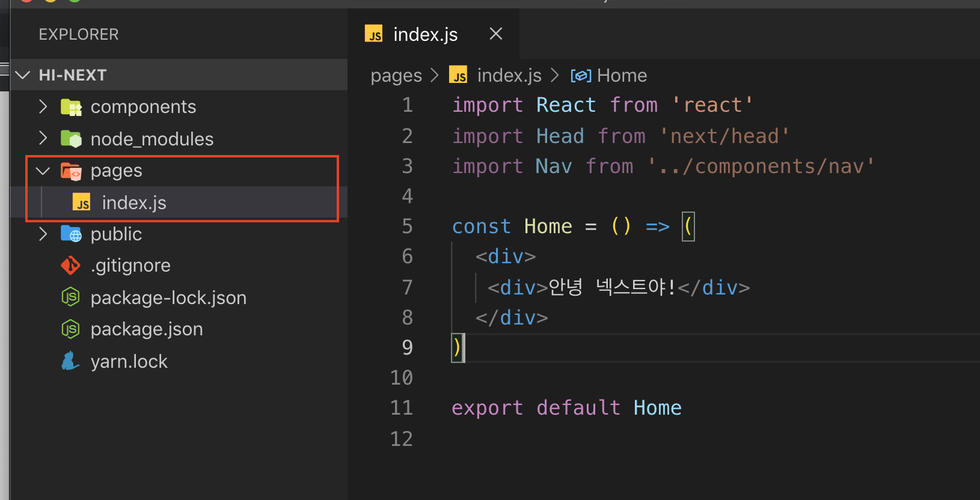
Task: Click the 'react' string on line 1
Action: coord(712,105)
